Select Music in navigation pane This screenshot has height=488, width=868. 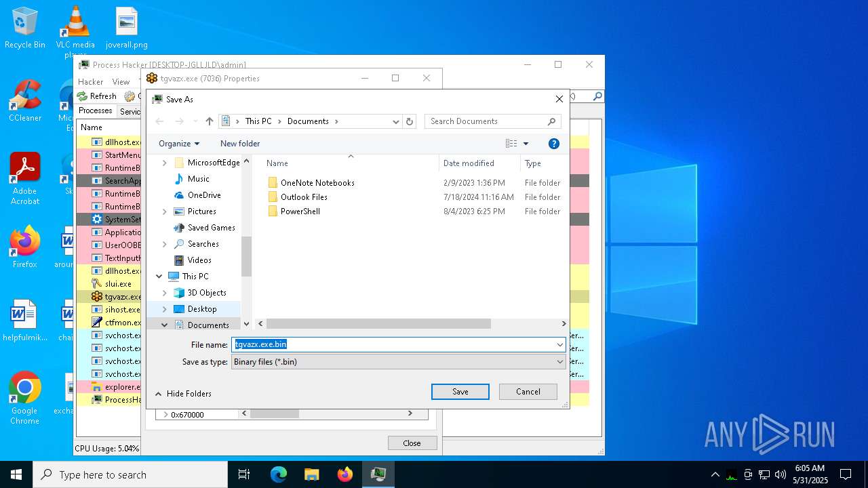(198, 179)
